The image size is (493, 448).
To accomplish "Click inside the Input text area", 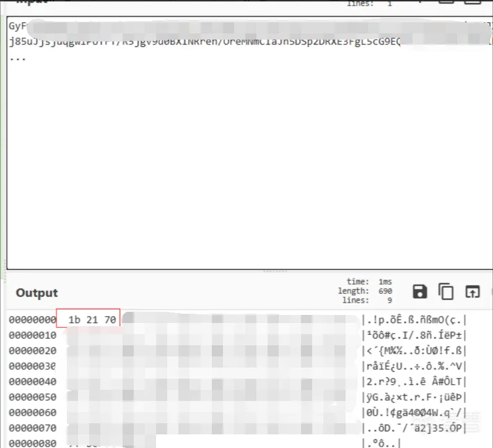I will (x=250, y=143).
